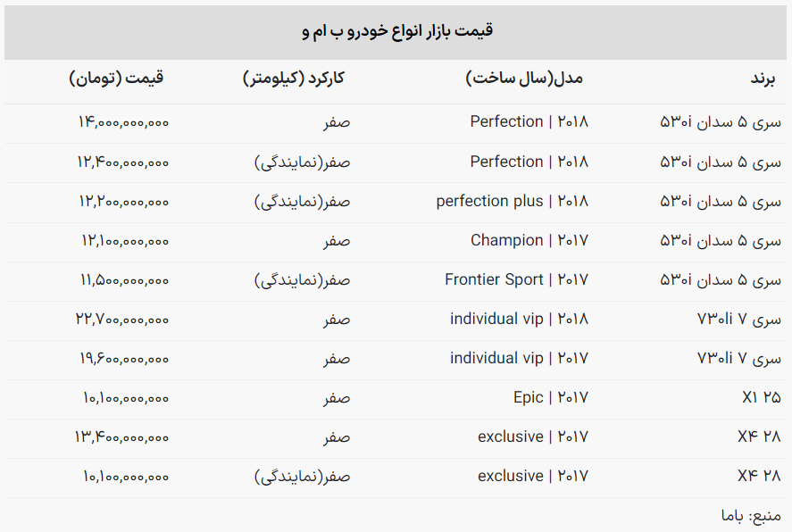The height and width of the screenshot is (532, 792).
Task: Click the Epic | 2017 model cell
Action: [x=550, y=397]
